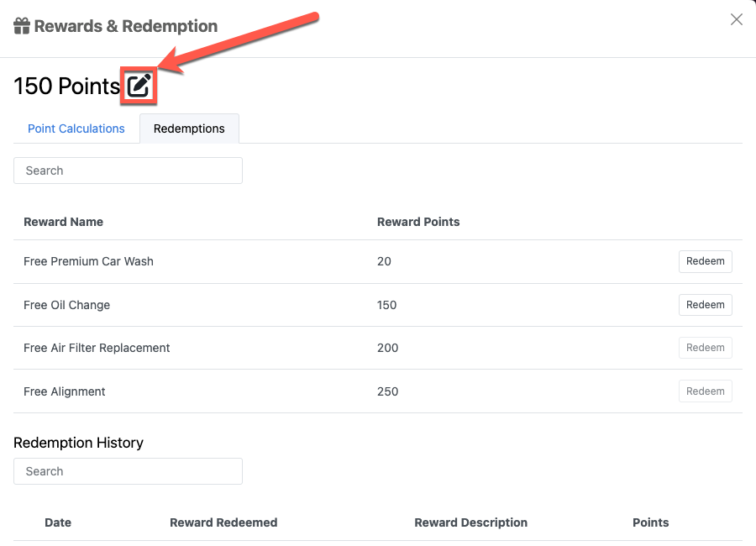Viewport: 756px width, 546px height.
Task: Click the Points column header in history
Action: click(x=650, y=522)
